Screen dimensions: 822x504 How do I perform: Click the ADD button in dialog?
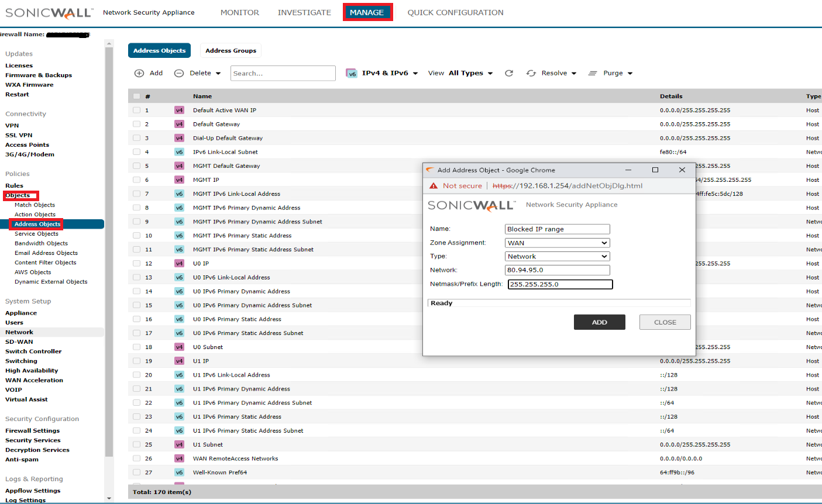[x=600, y=322]
